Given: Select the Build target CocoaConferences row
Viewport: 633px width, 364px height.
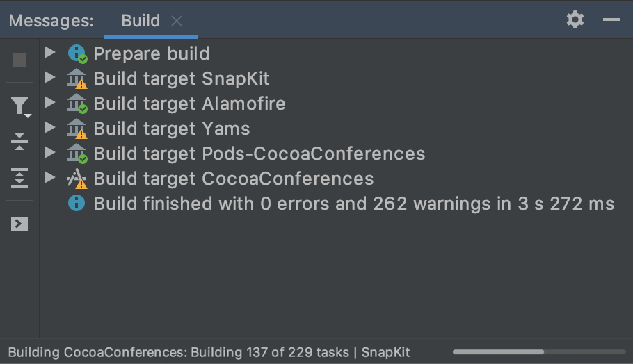Looking at the screenshot, I should [234, 179].
